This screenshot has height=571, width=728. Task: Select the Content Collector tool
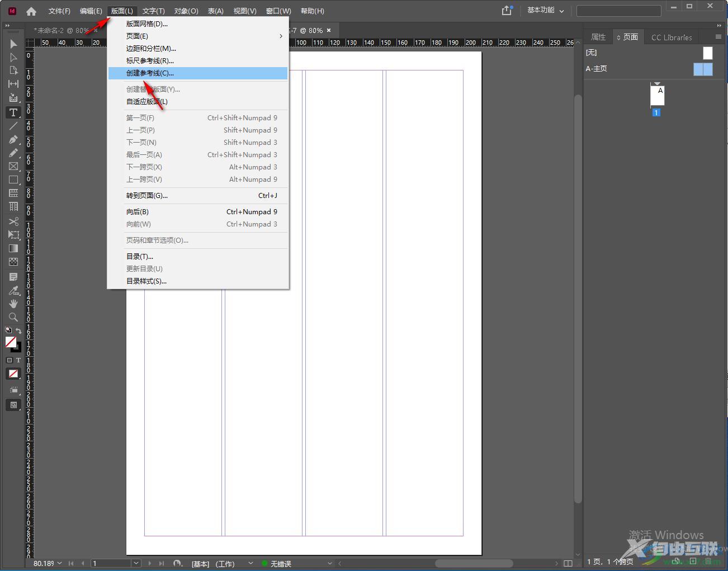(13, 97)
